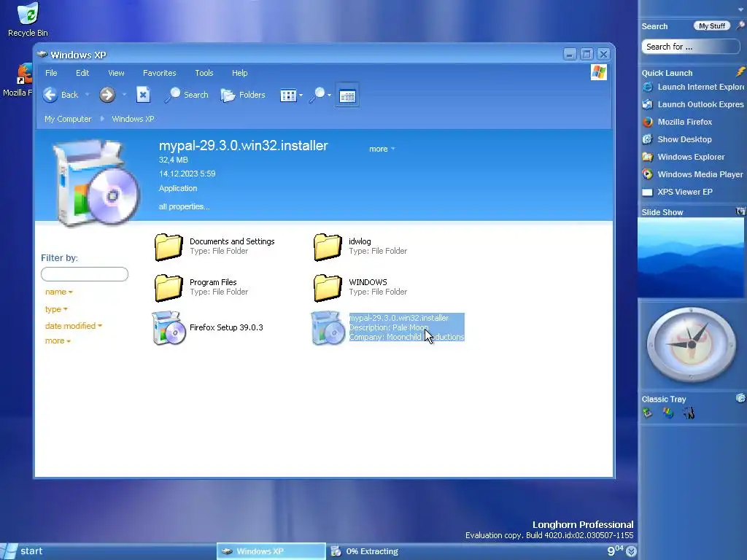Click the round arrow button beside taskbar clock

(631, 551)
